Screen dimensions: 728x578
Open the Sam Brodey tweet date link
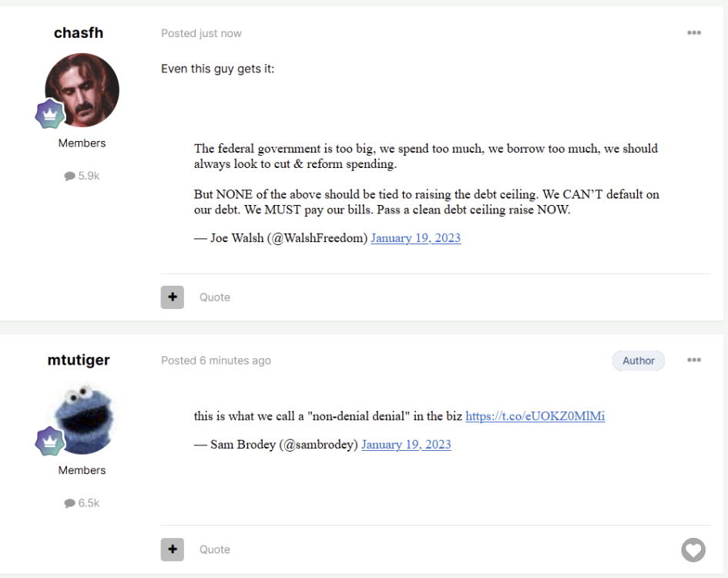406,445
